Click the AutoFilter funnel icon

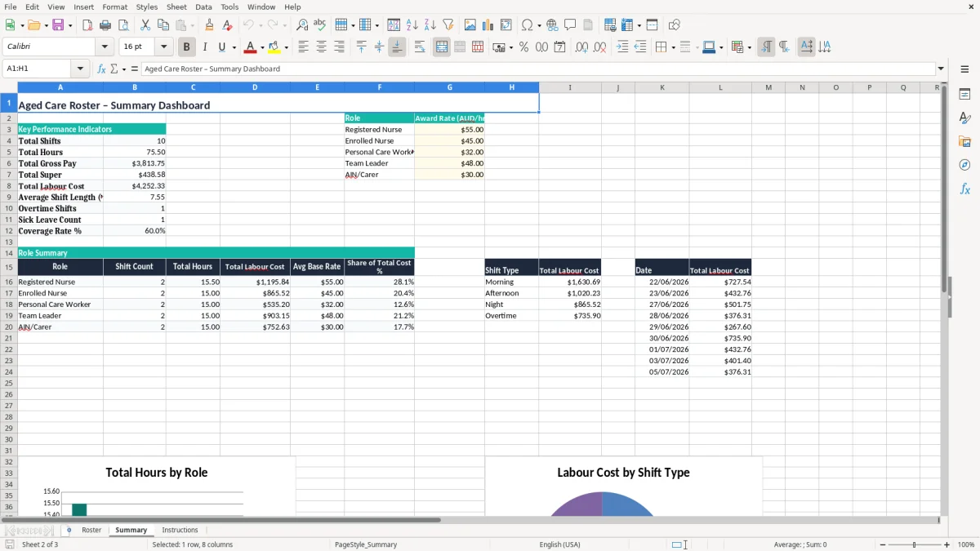click(x=448, y=25)
